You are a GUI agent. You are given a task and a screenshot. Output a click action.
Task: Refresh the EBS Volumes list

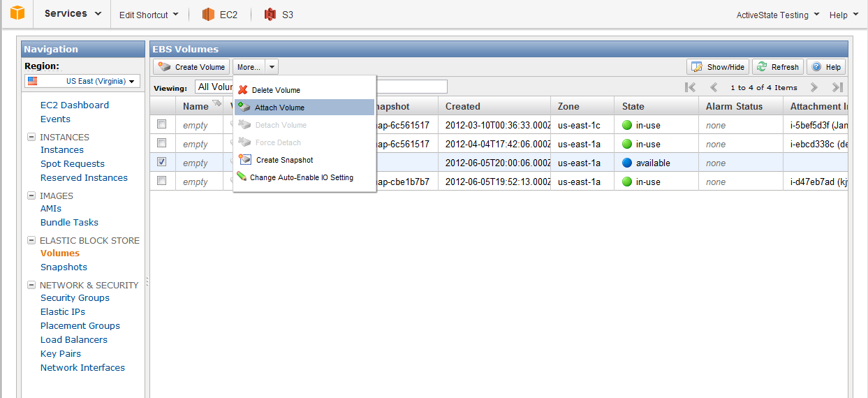tap(778, 67)
